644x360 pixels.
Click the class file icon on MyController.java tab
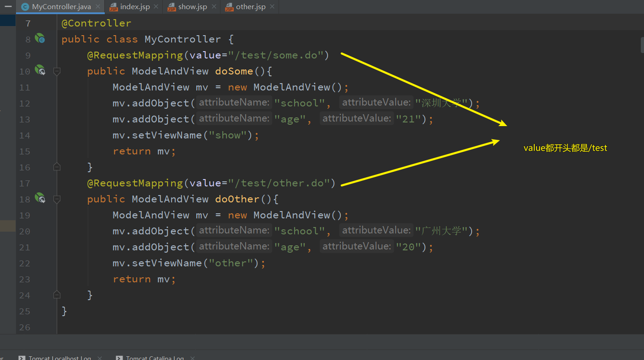[25, 7]
